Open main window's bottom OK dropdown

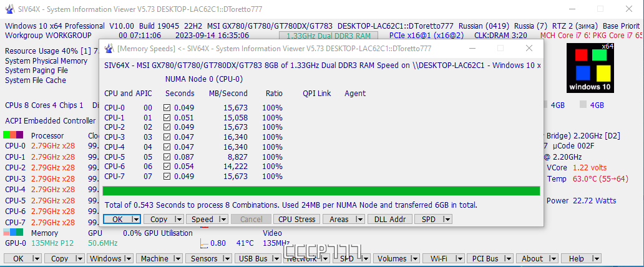tap(37, 259)
